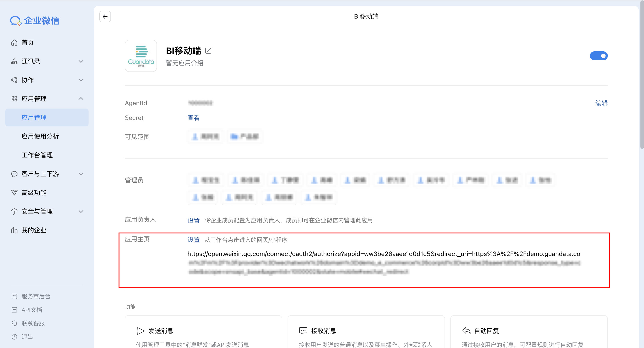Click 编辑 link at right
The image size is (644, 348).
coord(601,103)
